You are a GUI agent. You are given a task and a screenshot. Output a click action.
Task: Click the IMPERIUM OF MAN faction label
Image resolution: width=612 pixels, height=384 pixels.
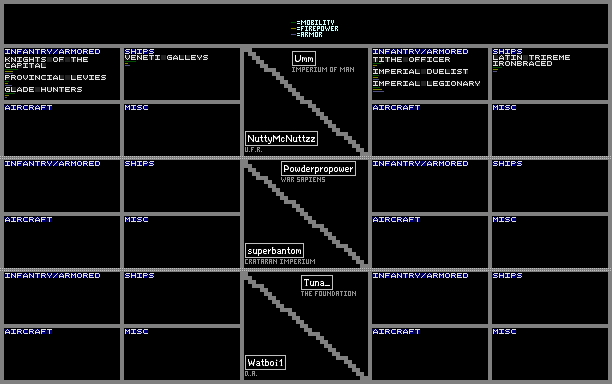tap(323, 70)
